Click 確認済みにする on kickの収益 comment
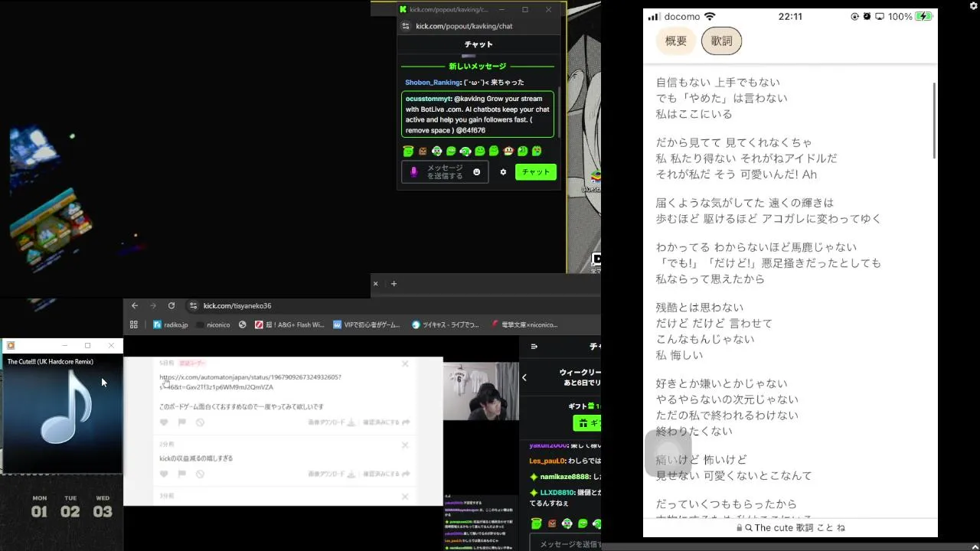This screenshot has width=980, height=551. tap(386, 474)
